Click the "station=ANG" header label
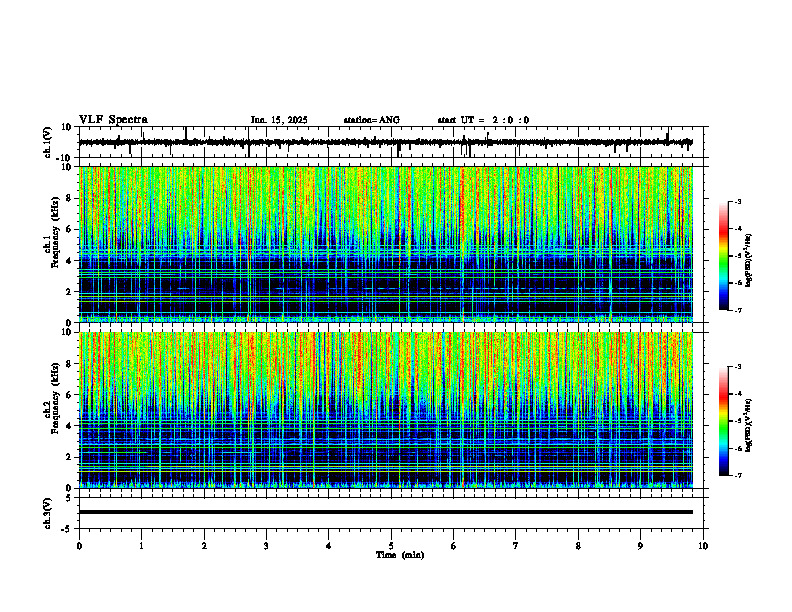Viewport: 792px width, 612px height. point(371,120)
